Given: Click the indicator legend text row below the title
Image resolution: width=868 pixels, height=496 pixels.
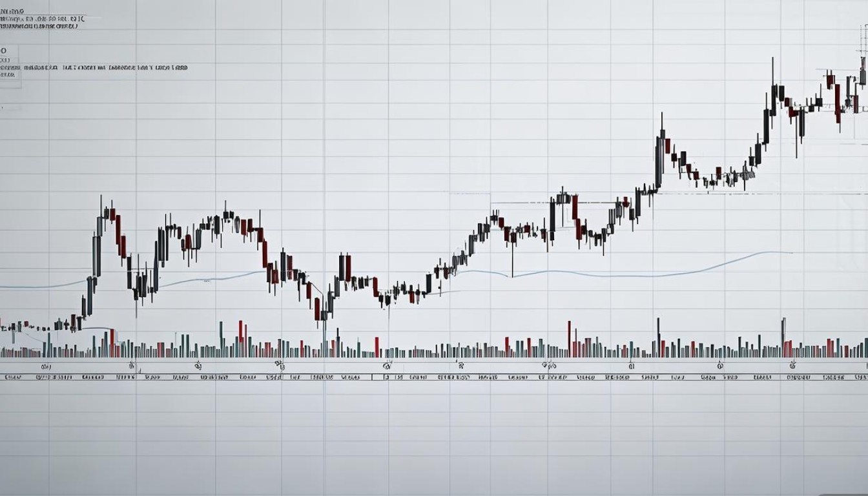Looking at the screenshot, I should tap(97, 67).
